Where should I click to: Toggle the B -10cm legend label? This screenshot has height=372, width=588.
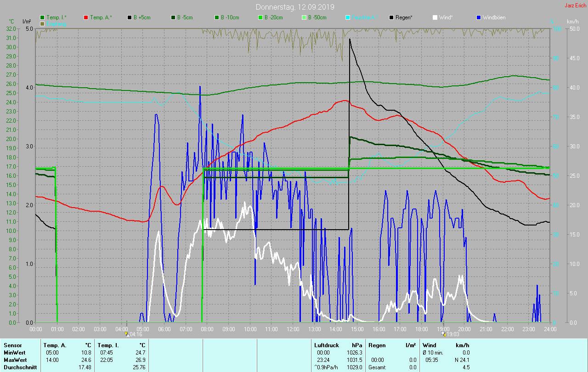230,17
